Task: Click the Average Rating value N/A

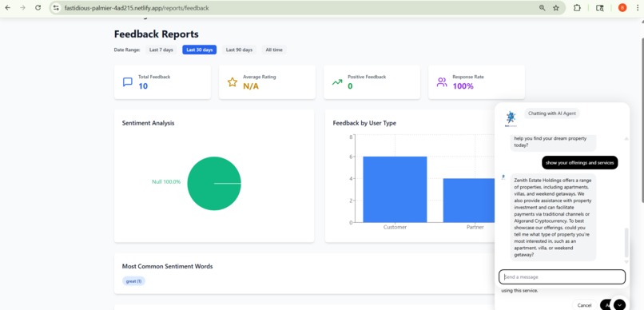Action: point(251,86)
